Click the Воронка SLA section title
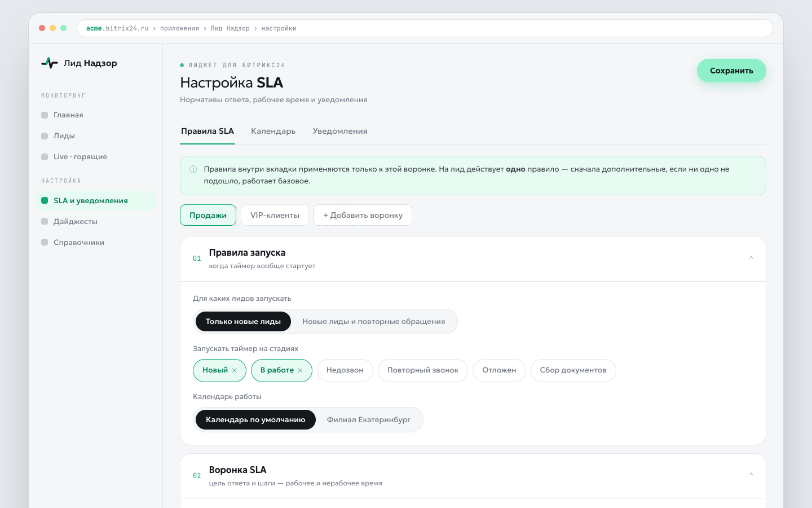 [237, 470]
